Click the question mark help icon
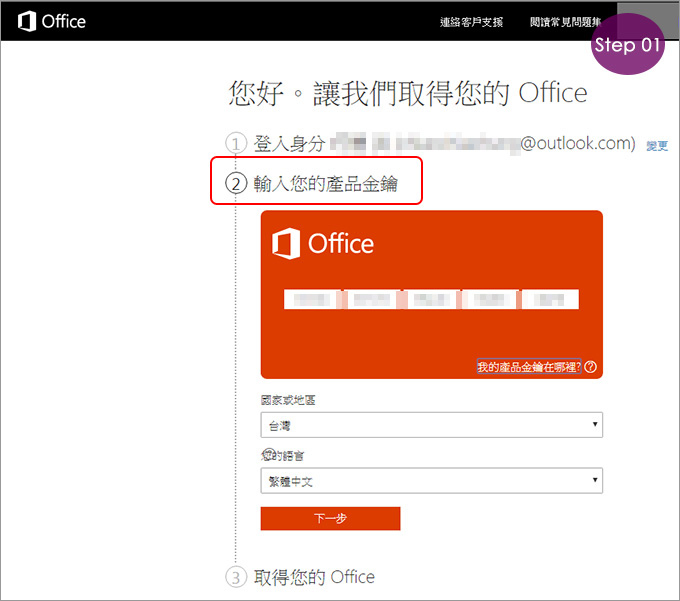Screen dimensions: 680x601 coord(590,367)
